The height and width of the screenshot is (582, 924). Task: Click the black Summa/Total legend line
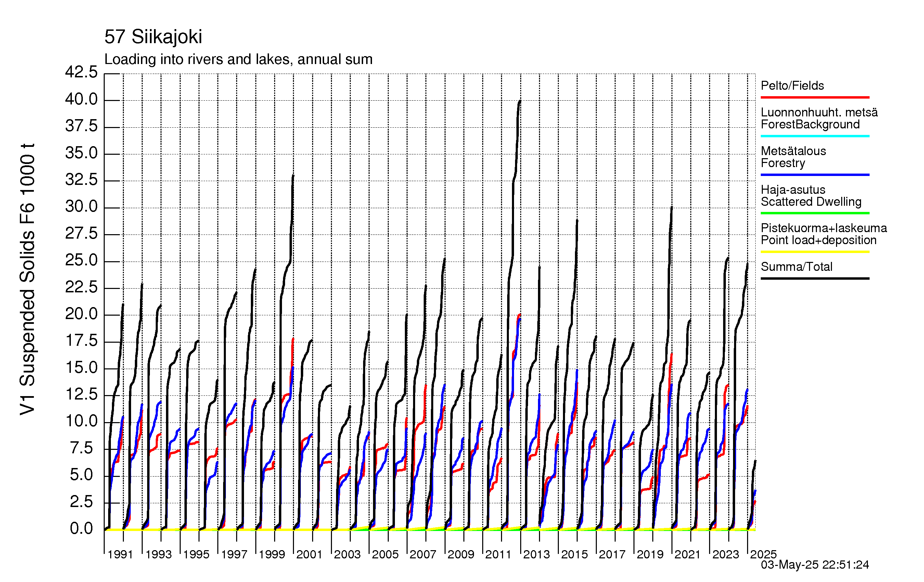click(814, 278)
